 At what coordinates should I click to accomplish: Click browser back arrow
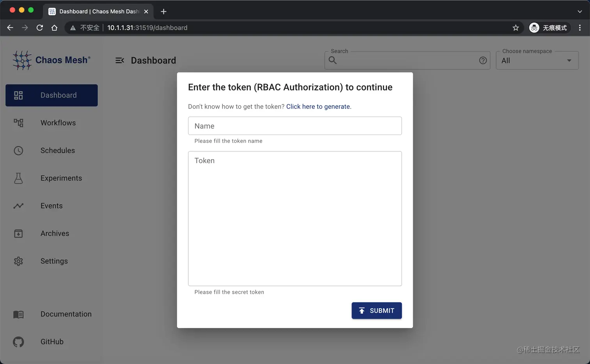click(x=10, y=28)
